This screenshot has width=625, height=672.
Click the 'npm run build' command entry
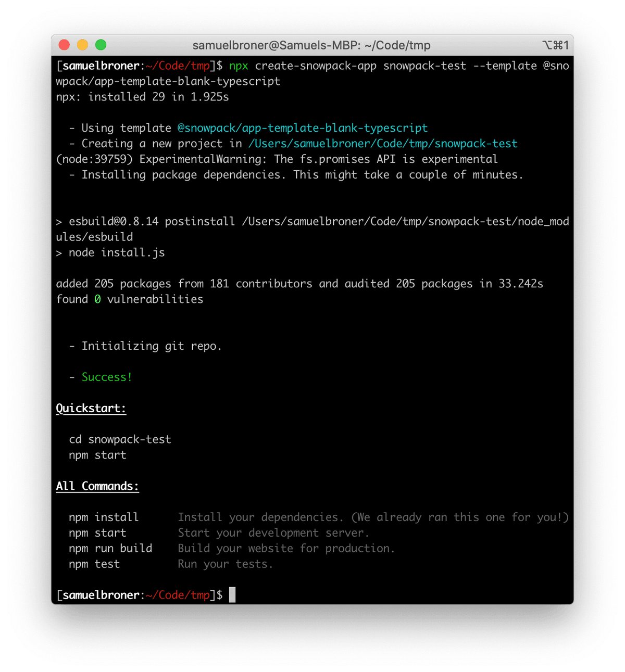(110, 549)
